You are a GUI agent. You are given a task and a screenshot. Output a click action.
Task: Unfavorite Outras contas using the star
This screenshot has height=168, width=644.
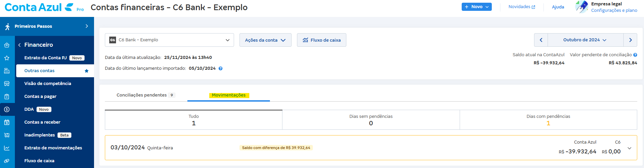coord(87,71)
